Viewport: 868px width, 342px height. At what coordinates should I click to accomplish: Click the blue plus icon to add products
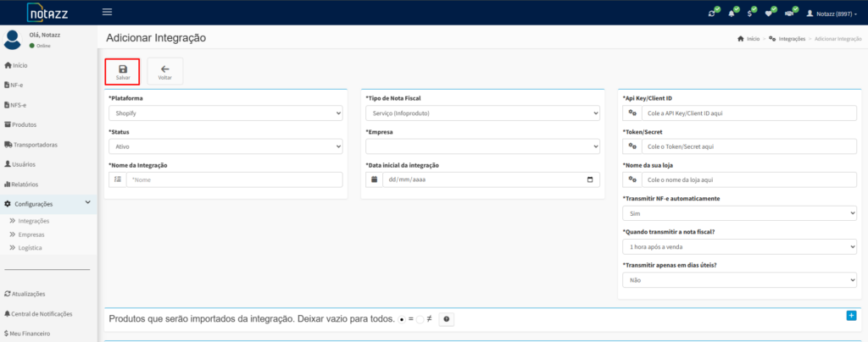point(851,315)
